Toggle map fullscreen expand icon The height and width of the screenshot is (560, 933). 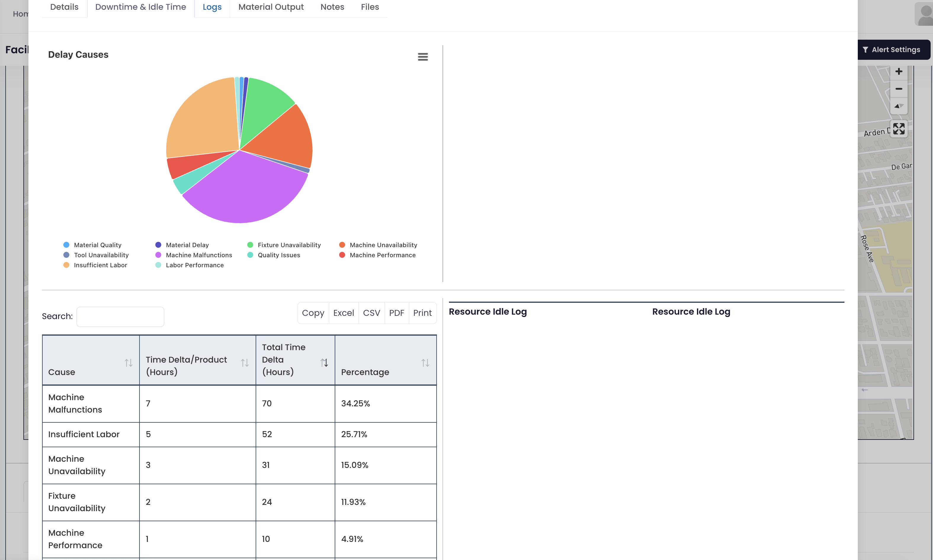click(899, 129)
